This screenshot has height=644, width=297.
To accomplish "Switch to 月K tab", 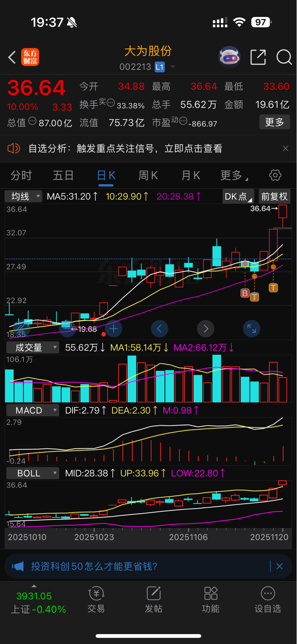I will [191, 176].
